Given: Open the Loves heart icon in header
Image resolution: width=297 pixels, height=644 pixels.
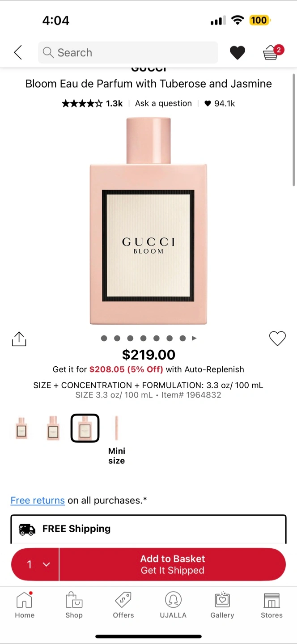Looking at the screenshot, I should pos(238,53).
